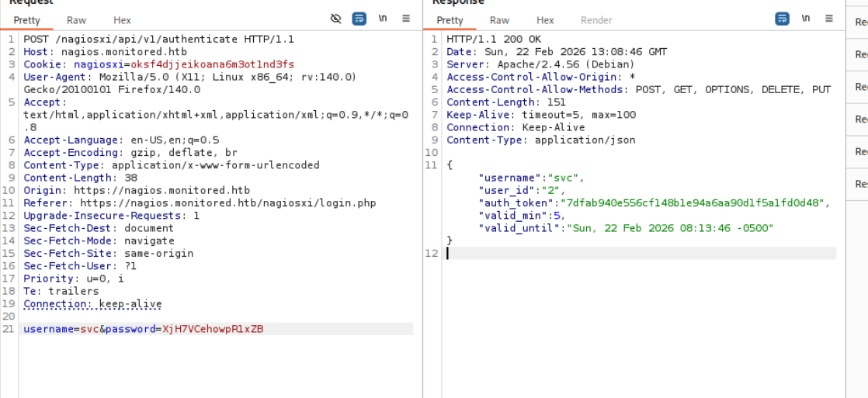Toggle word wrap in the request editor

click(359, 19)
